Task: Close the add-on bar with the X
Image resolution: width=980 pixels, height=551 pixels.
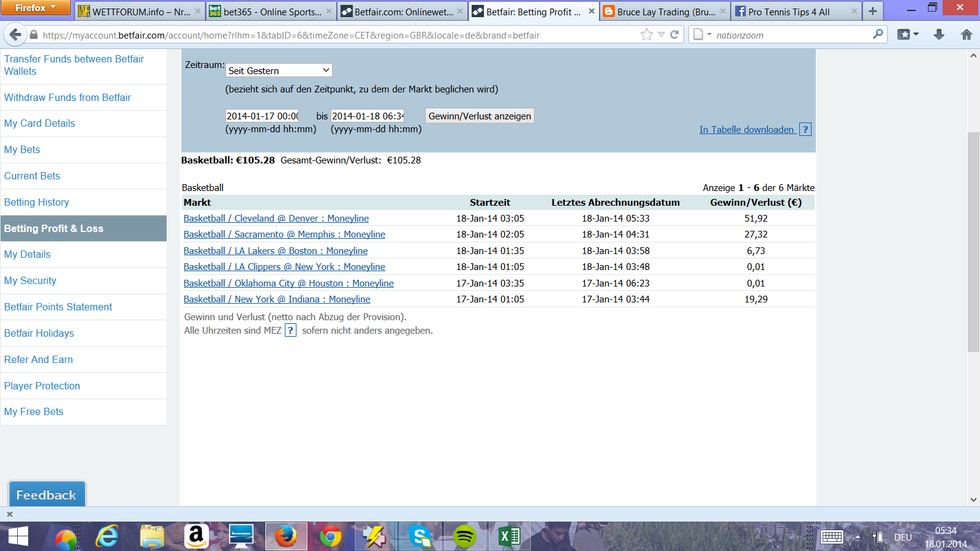Action: (10, 514)
